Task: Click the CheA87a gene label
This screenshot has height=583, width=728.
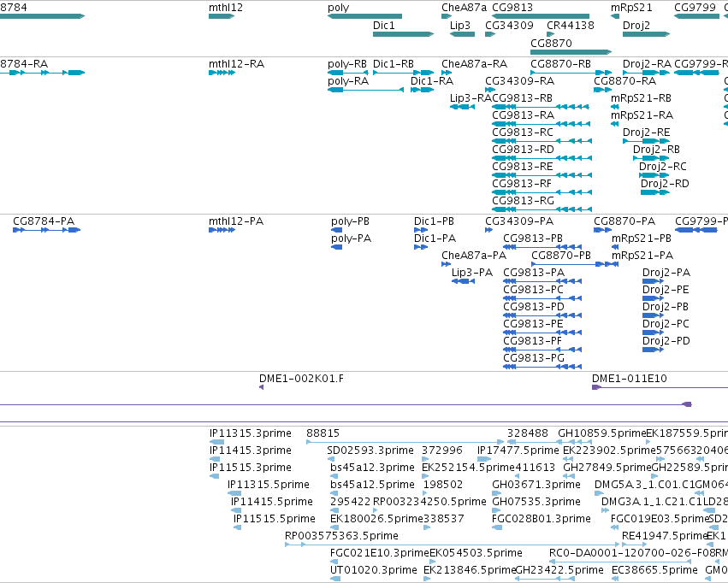Action: click(465, 8)
